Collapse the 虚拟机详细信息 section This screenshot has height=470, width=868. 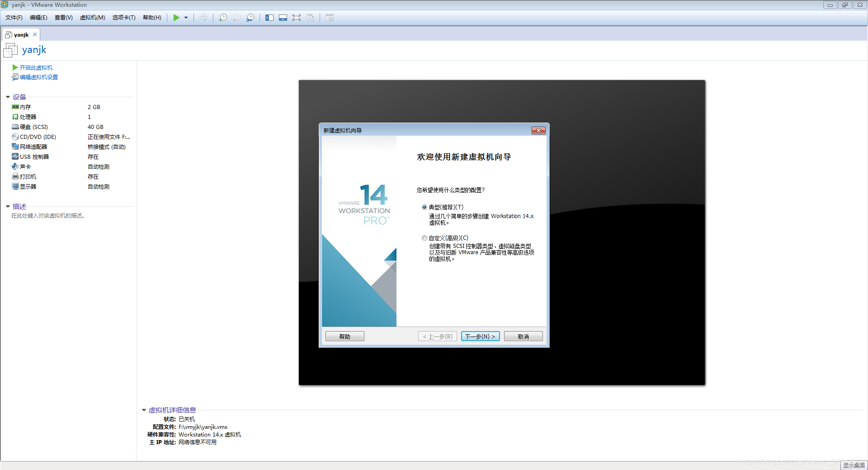pos(144,410)
